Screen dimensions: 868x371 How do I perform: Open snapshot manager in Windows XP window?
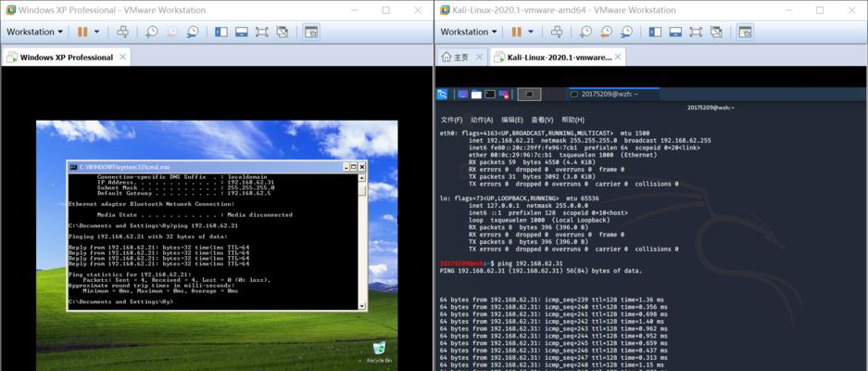pos(192,32)
